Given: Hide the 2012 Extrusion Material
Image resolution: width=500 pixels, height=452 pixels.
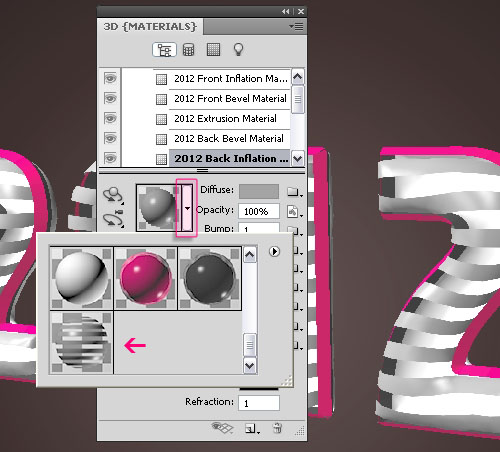Looking at the screenshot, I should 110,119.
